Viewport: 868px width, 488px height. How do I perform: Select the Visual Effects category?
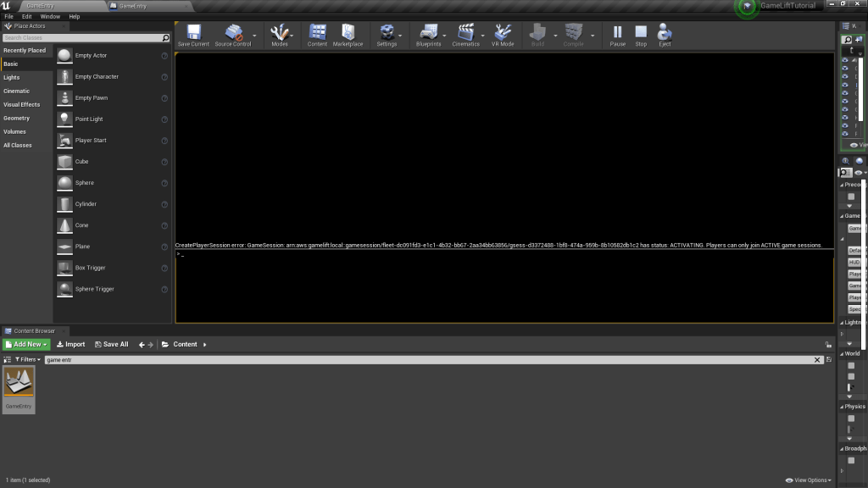click(22, 105)
